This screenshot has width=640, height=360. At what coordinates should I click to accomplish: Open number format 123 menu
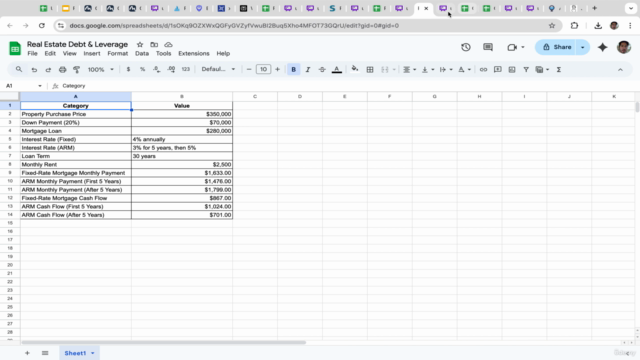186,69
